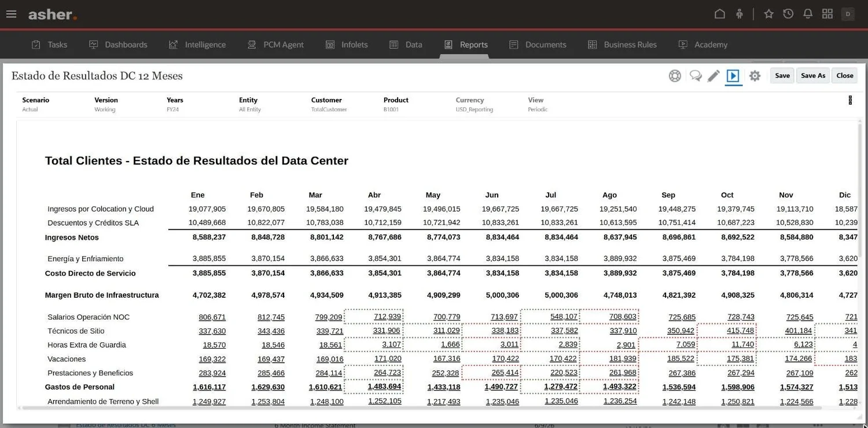Open the Data tab

(x=406, y=45)
